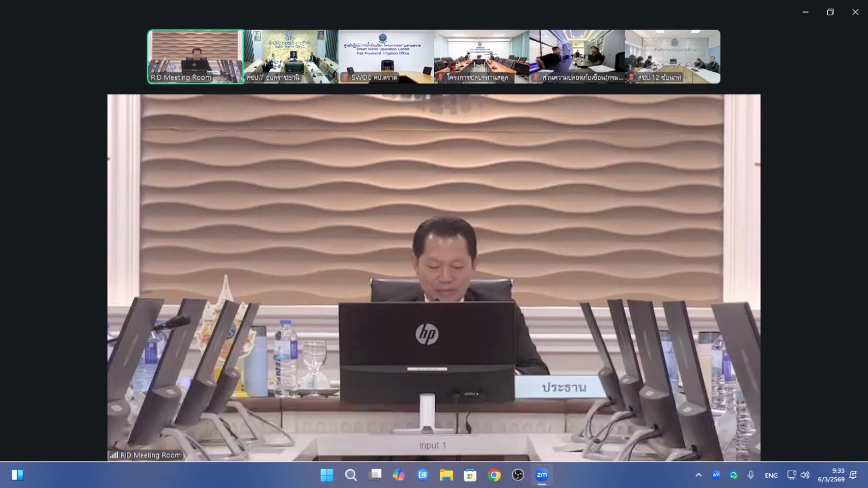This screenshot has width=868, height=488.
Task: Click the microphone icon in system tray
Action: pyautogui.click(x=750, y=475)
